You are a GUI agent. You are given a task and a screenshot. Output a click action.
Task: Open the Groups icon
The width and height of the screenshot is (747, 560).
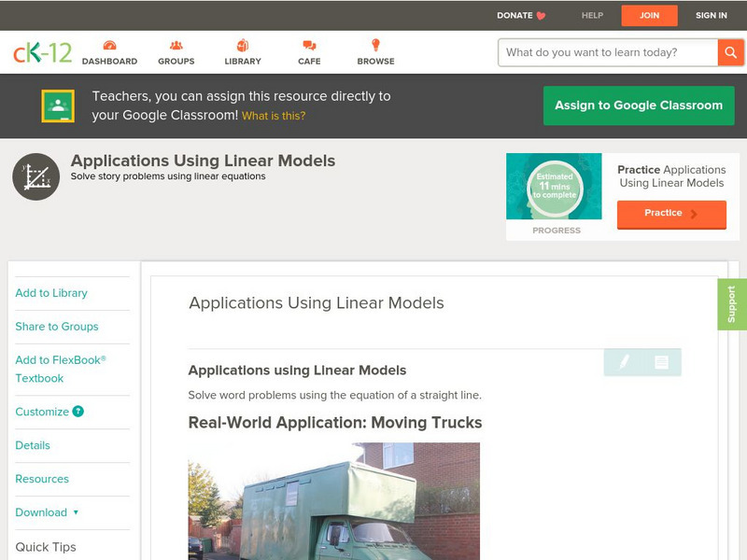(176, 47)
